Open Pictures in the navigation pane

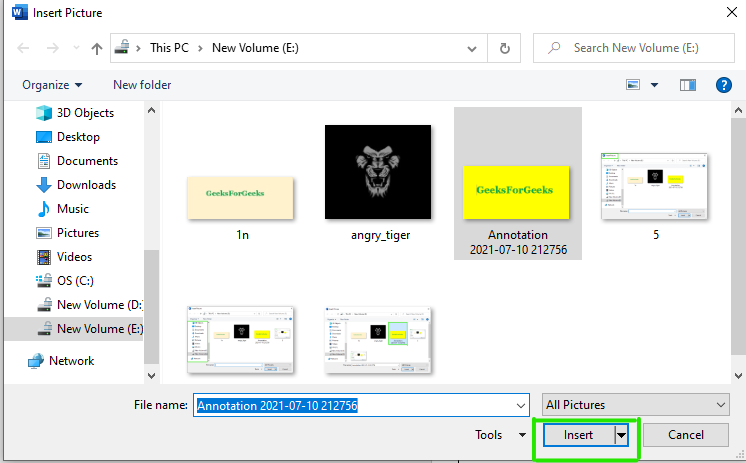pyautogui.click(x=68, y=233)
